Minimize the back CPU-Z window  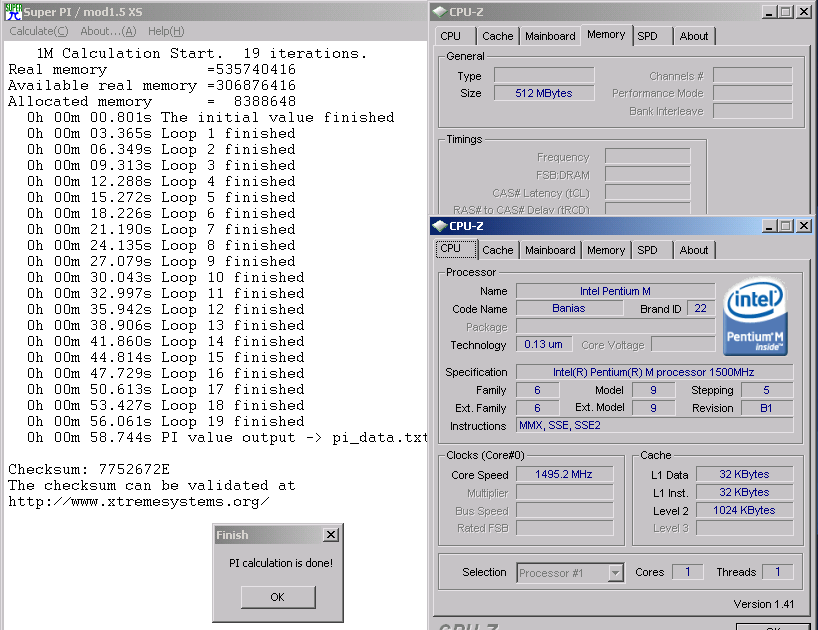click(769, 11)
